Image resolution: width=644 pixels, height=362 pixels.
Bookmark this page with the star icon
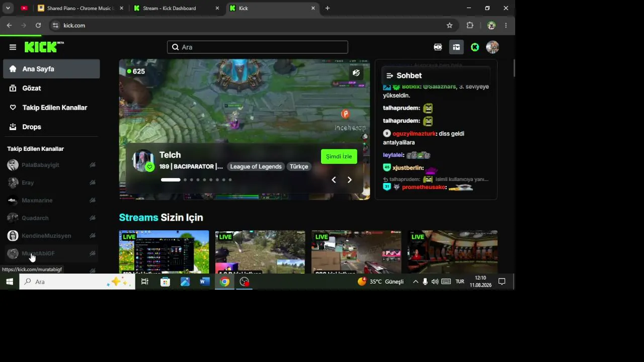point(450,25)
